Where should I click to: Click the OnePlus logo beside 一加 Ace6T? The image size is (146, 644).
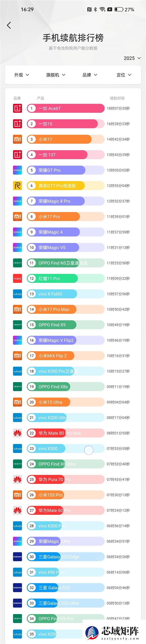pos(18,108)
